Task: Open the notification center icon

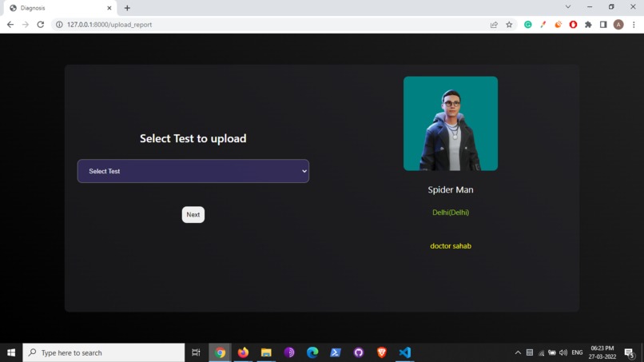Action: (x=629, y=352)
